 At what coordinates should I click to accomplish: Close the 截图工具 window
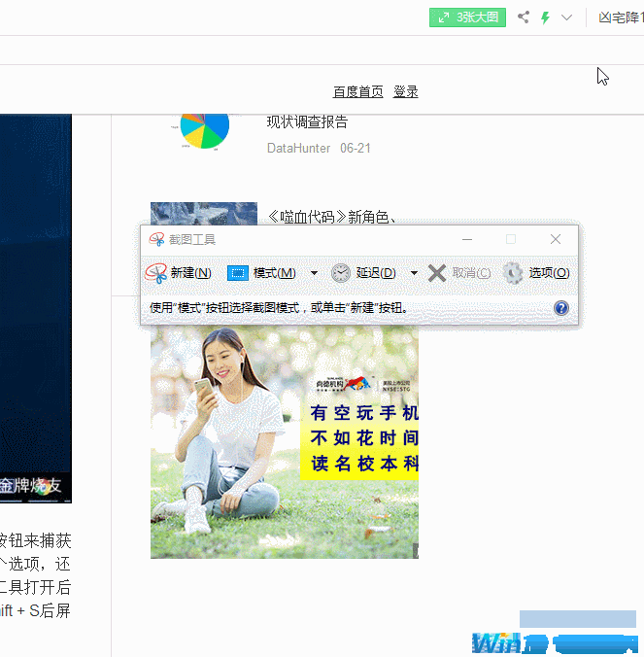pos(556,239)
